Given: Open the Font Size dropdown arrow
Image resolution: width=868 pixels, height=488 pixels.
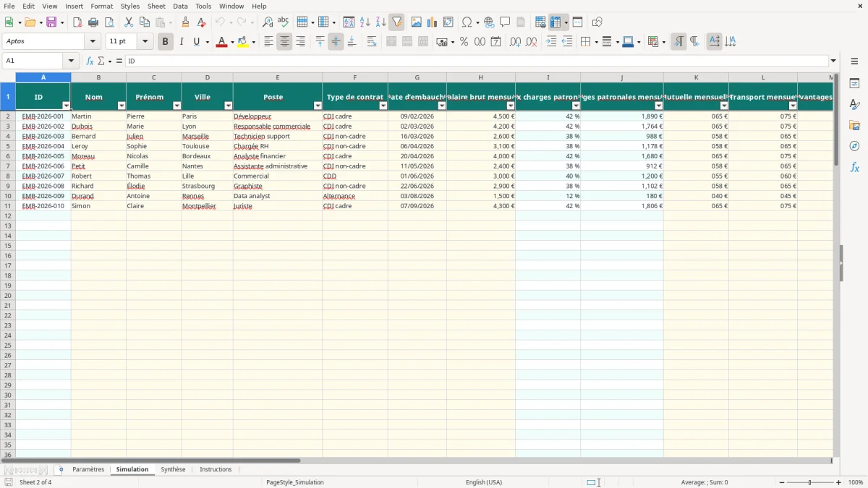Looking at the screenshot, I should [x=145, y=42].
